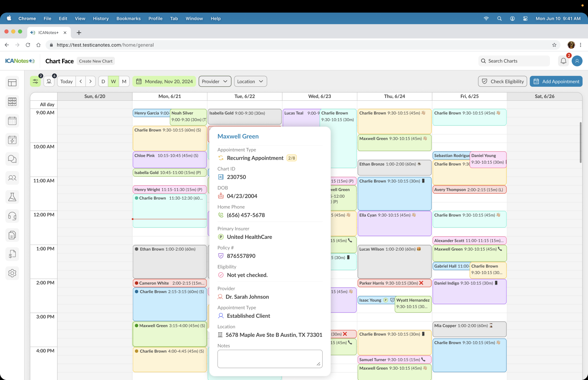This screenshot has height=380, width=588.
Task: Expand the Location dropdown
Action: 250,82
